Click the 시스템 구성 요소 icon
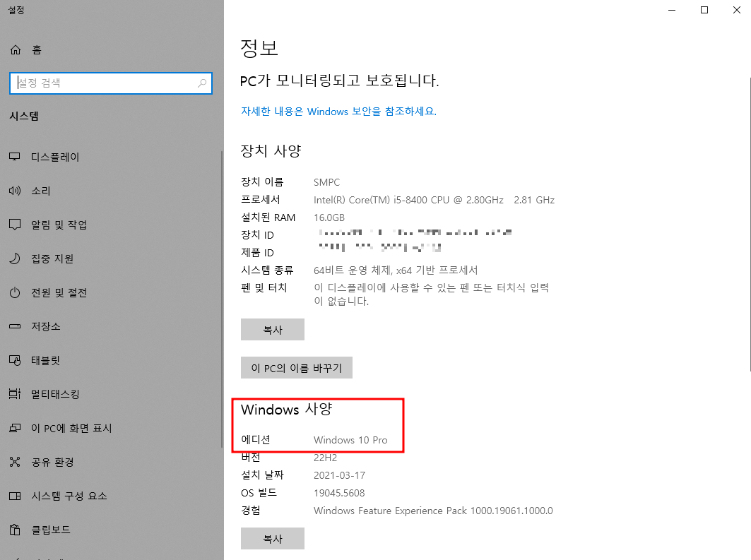 (x=15, y=496)
